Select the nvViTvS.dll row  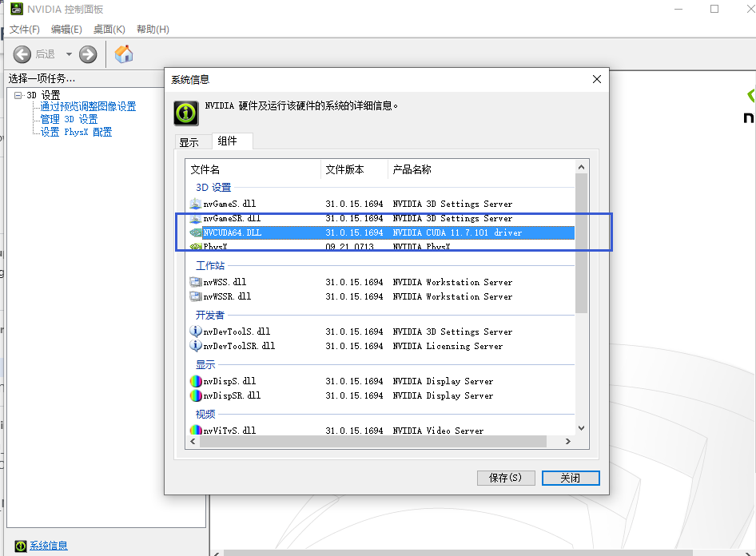tap(381, 431)
